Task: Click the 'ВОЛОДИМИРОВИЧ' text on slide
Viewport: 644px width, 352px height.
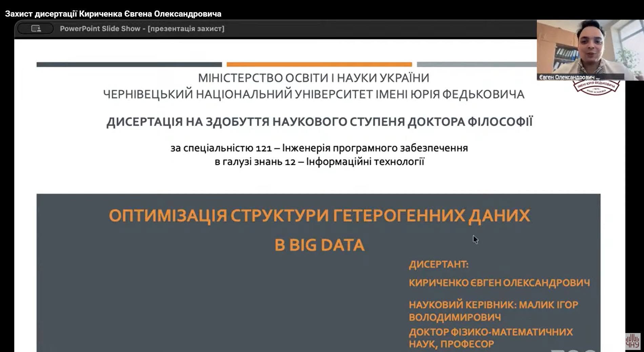Action: click(455, 317)
